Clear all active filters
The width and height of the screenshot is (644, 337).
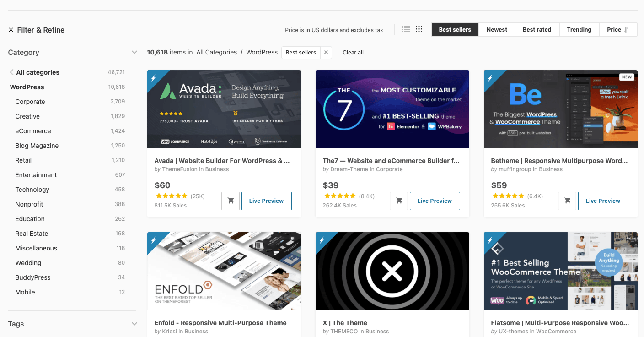(x=353, y=53)
